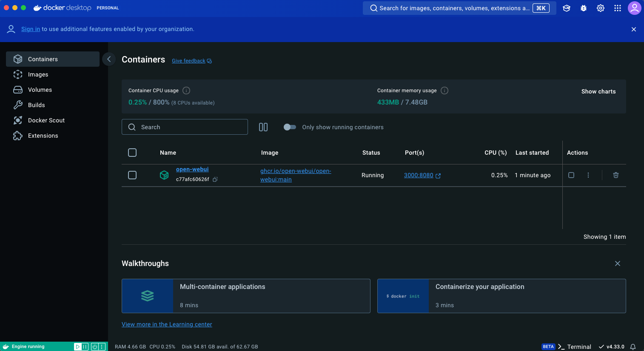
Task: Go to the Builds sidebar item
Action: click(53, 105)
